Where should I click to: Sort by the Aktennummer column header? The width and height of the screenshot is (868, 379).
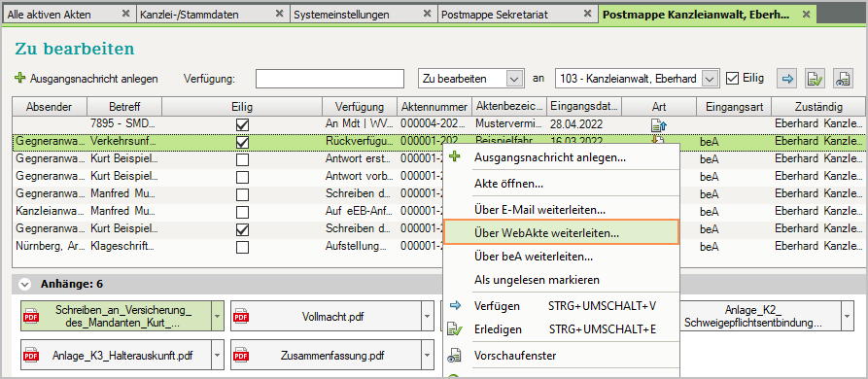click(x=434, y=106)
